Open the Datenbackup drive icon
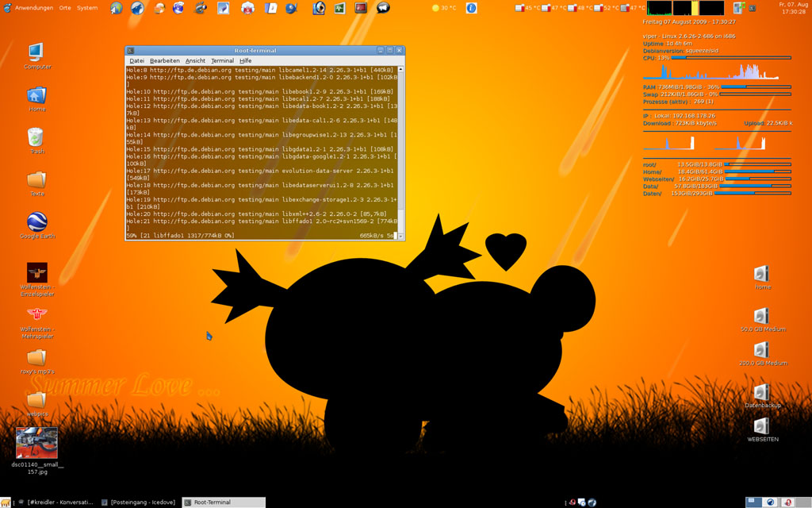The width and height of the screenshot is (812, 508). (x=761, y=392)
